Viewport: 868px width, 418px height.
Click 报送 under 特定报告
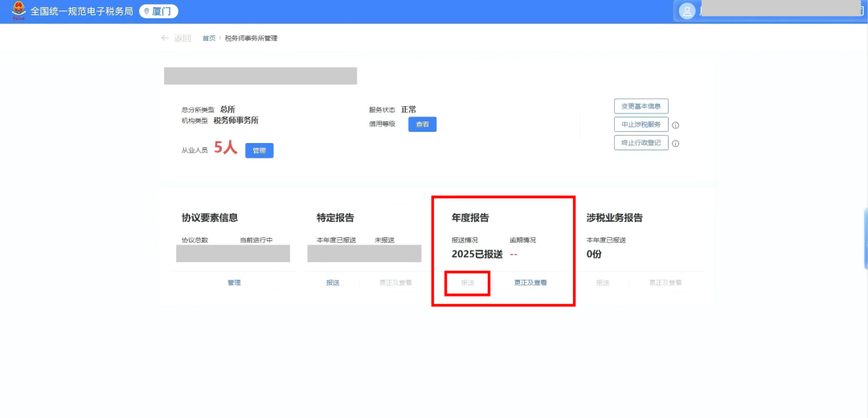click(x=333, y=282)
